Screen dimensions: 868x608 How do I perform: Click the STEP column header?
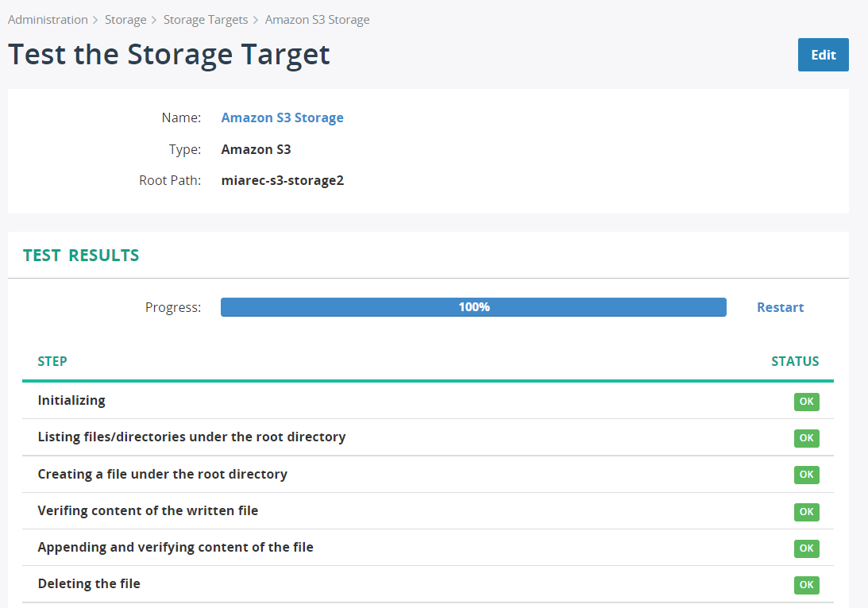coord(52,361)
